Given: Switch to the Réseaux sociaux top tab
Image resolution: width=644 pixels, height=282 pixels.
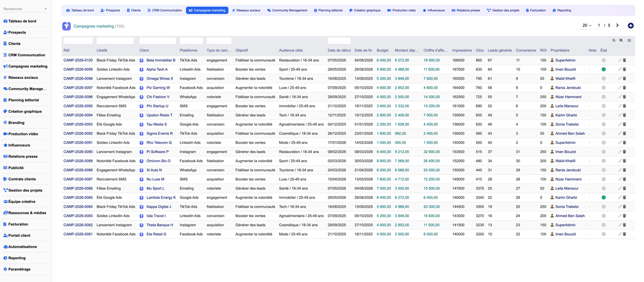Looking at the screenshot, I should 246,10.
